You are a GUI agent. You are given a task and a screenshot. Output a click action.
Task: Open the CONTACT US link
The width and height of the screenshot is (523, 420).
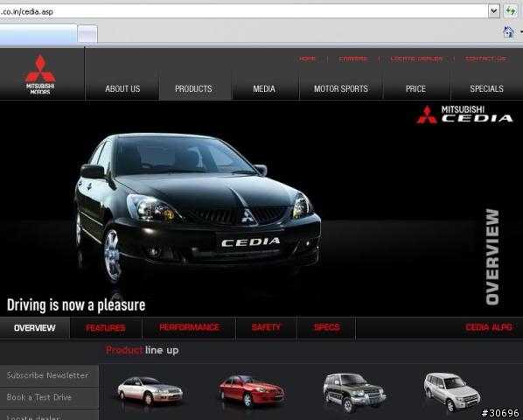pos(485,59)
